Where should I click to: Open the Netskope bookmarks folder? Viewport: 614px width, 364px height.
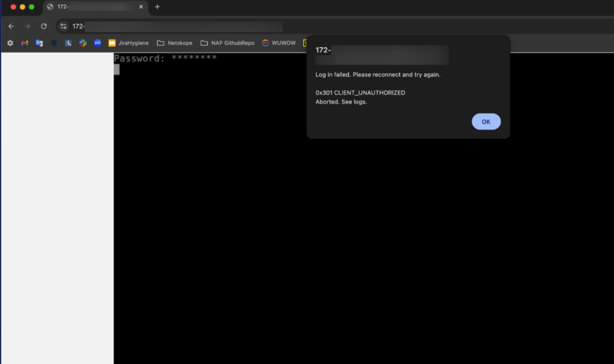pos(174,43)
